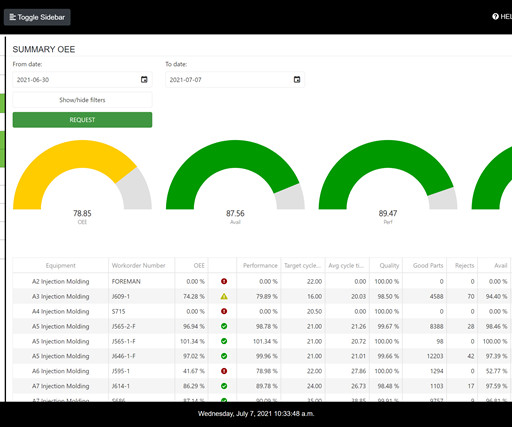Click the 89.47 Perf gauge value
Viewport: 512px width, 427px height.
pyautogui.click(x=388, y=213)
